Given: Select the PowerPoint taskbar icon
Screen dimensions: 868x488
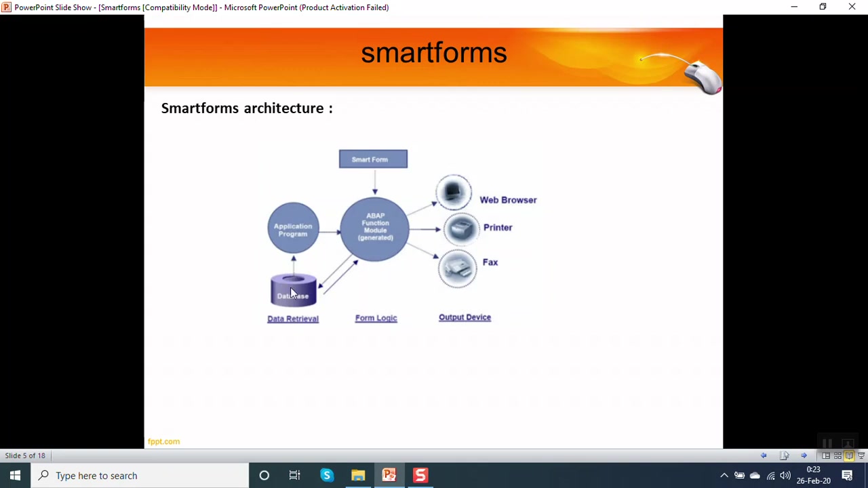Looking at the screenshot, I should tap(389, 475).
